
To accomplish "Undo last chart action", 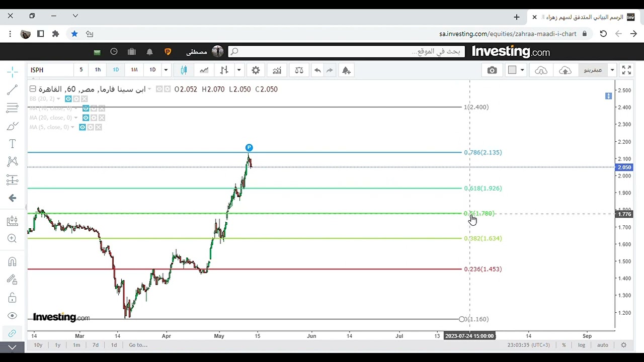I will coord(317,70).
